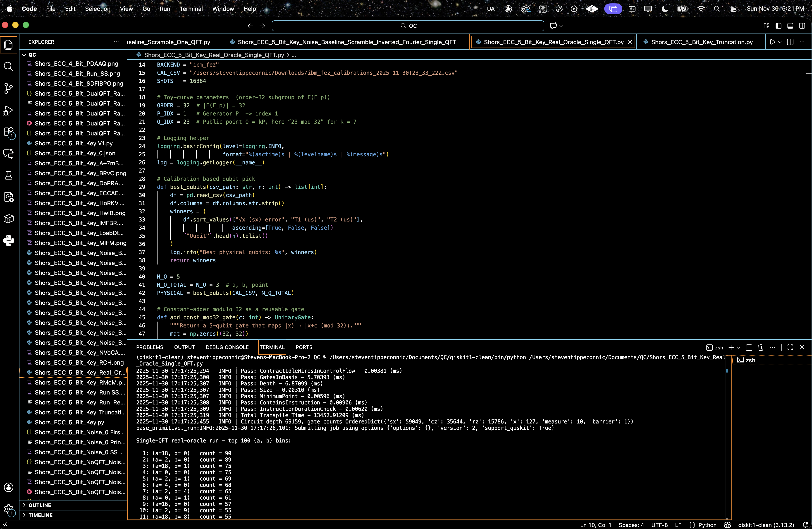This screenshot has height=529, width=812.
Task: Toggle Primary Side Bar visibility
Action: (x=778, y=26)
